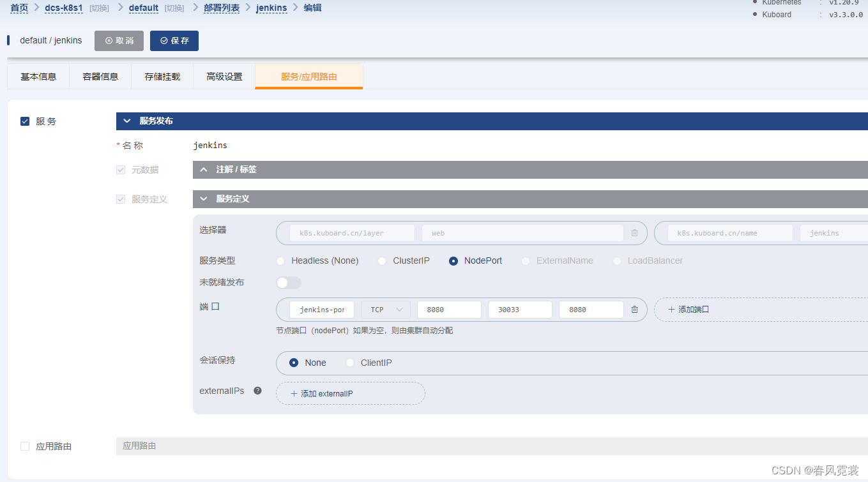The width and height of the screenshot is (868, 482).
Task: Click selector value jenkins field
Action: click(x=834, y=233)
